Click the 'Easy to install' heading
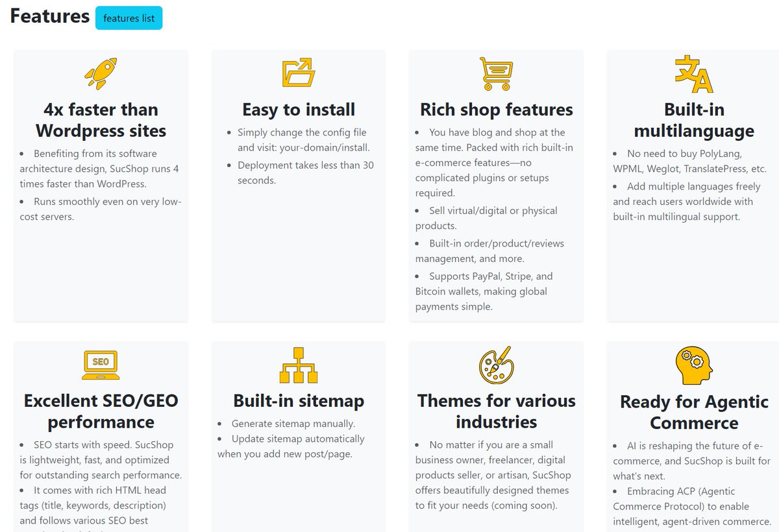The height and width of the screenshot is (532, 779). (299, 110)
